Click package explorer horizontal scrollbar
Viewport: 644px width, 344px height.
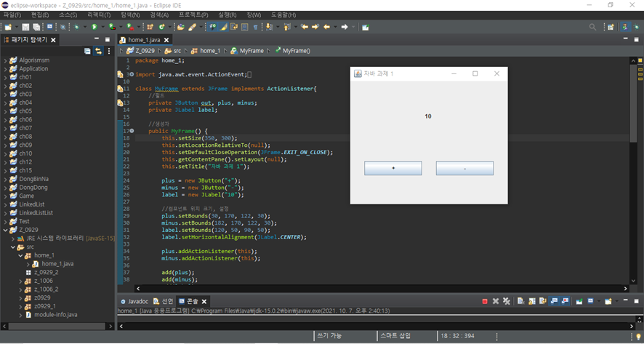57,327
